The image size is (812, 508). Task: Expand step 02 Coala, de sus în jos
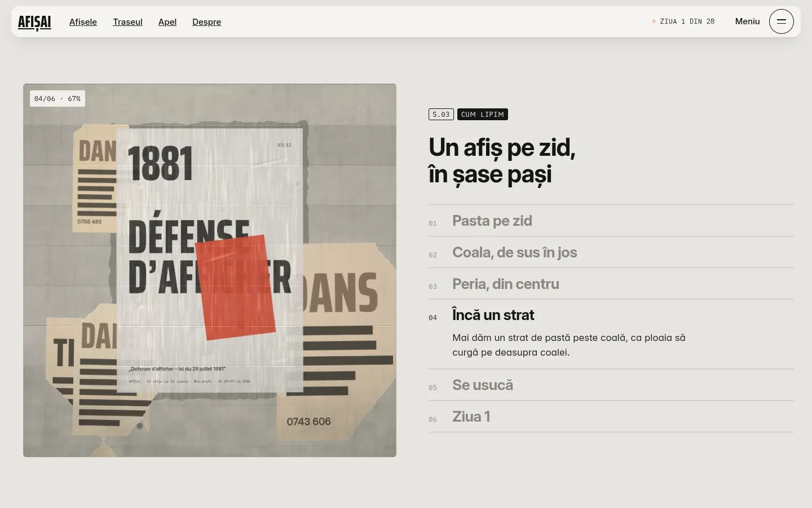coord(611,252)
